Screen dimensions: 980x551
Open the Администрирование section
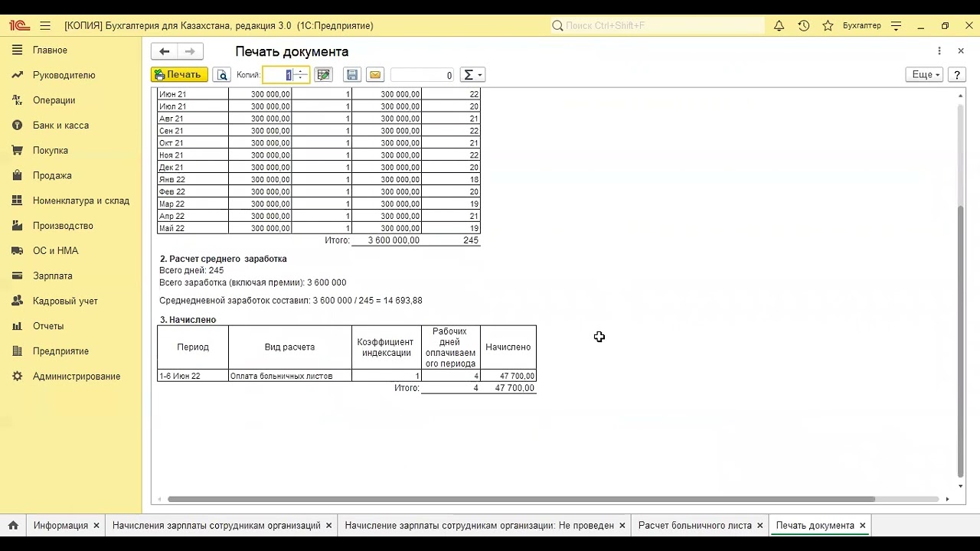click(x=76, y=377)
